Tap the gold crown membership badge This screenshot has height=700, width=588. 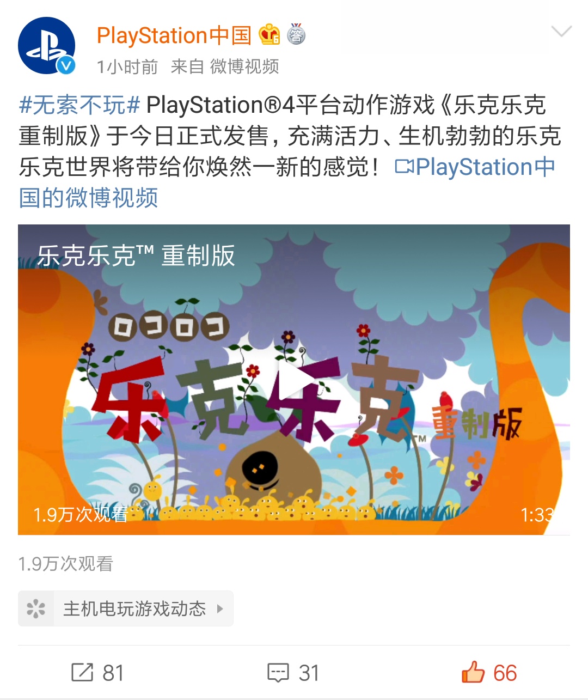269,35
